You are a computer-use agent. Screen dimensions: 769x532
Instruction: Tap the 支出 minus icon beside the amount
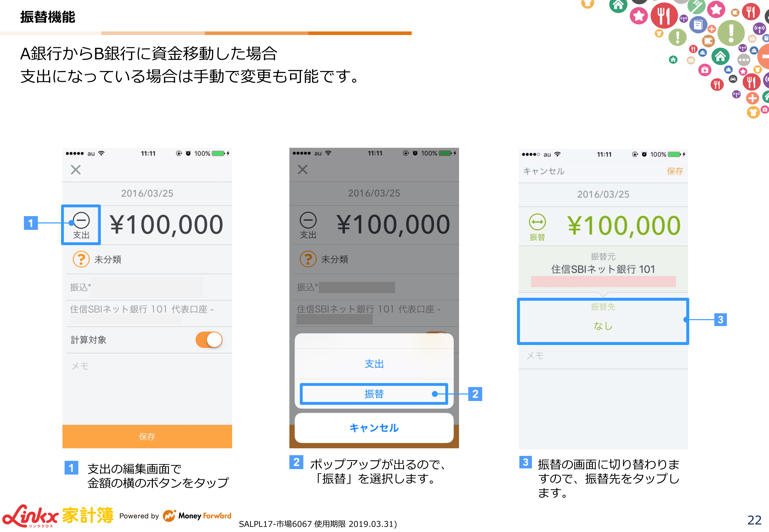(x=81, y=221)
